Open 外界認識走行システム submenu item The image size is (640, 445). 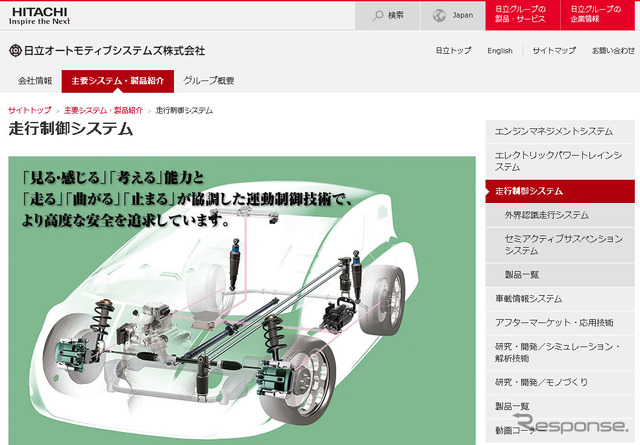[x=560, y=215]
